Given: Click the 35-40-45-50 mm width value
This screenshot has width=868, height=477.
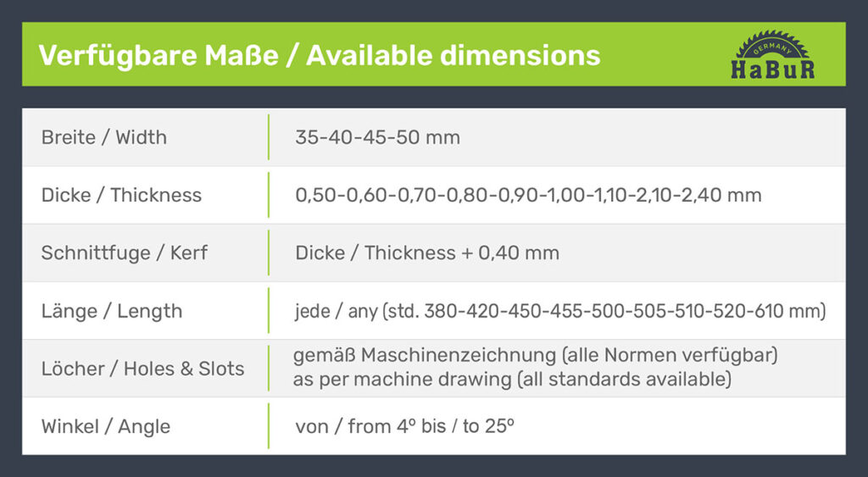Looking at the screenshot, I should coord(377,137).
